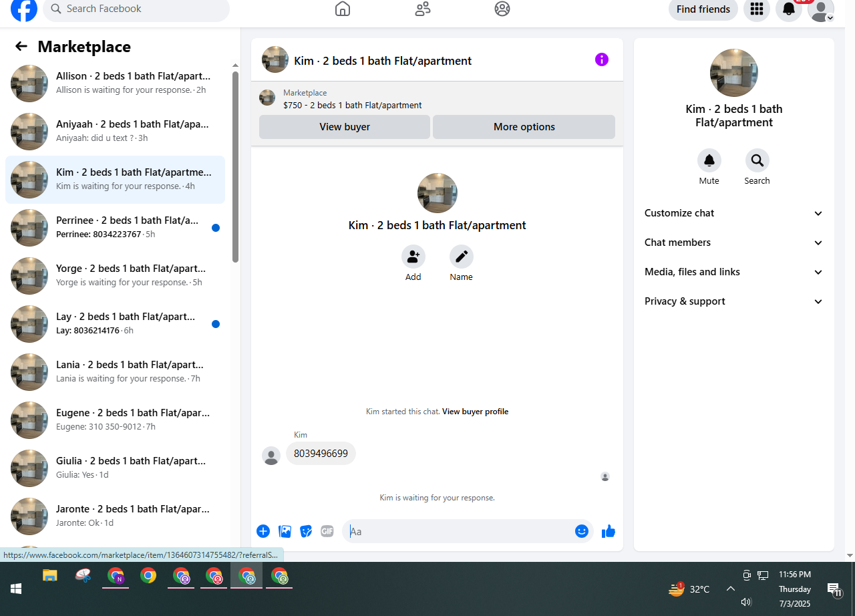Open Eugene's conversation
Screen dimensions: 855x616
pos(115,420)
